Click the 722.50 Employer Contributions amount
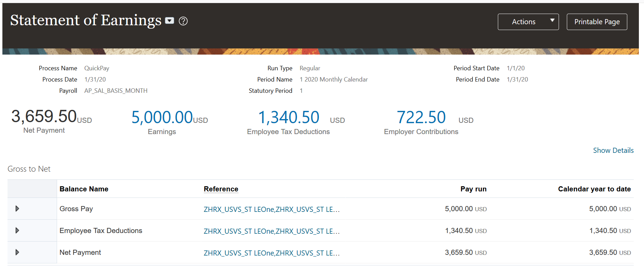The height and width of the screenshot is (276, 644). pyautogui.click(x=421, y=117)
